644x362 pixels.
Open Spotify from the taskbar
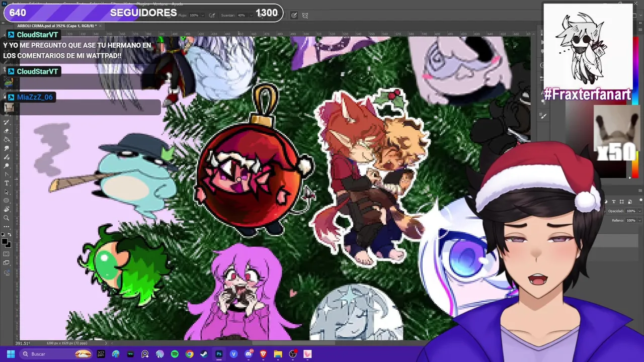click(175, 354)
